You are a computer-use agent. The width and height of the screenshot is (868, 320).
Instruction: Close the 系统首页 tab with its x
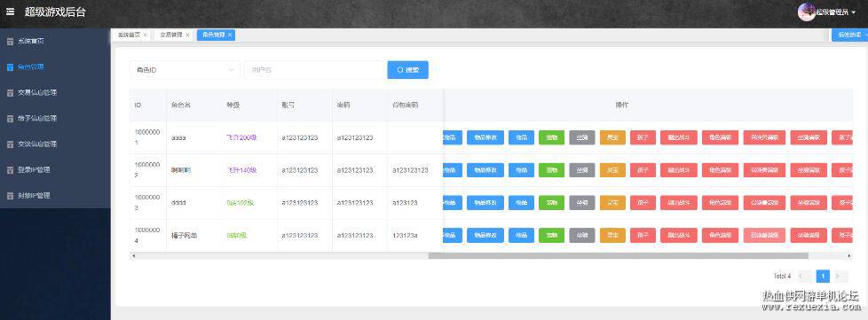coord(145,35)
